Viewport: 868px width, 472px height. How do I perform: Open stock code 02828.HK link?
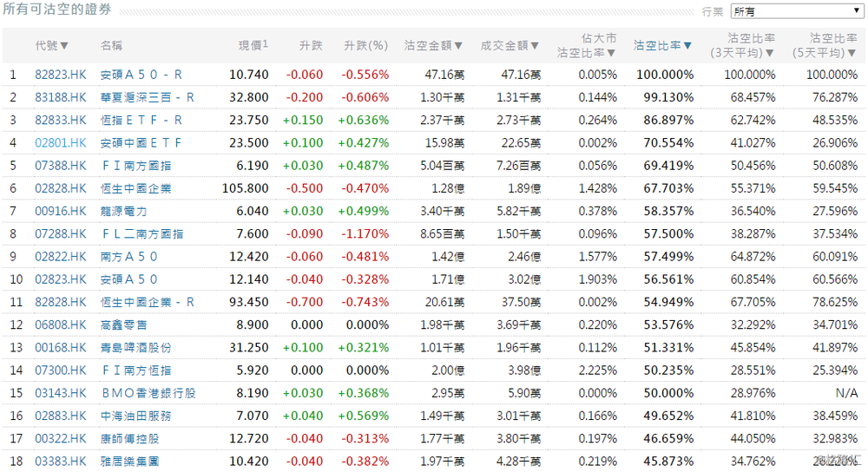click(x=61, y=188)
